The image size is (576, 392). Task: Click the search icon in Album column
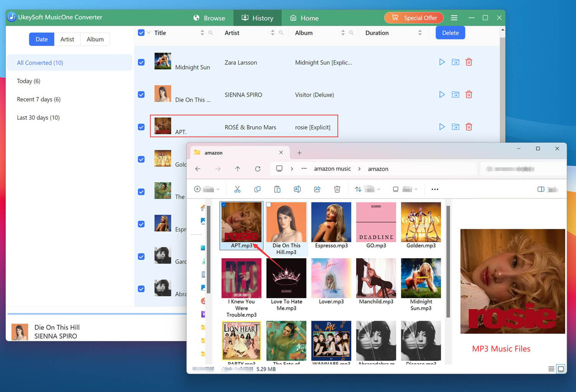[351, 33]
